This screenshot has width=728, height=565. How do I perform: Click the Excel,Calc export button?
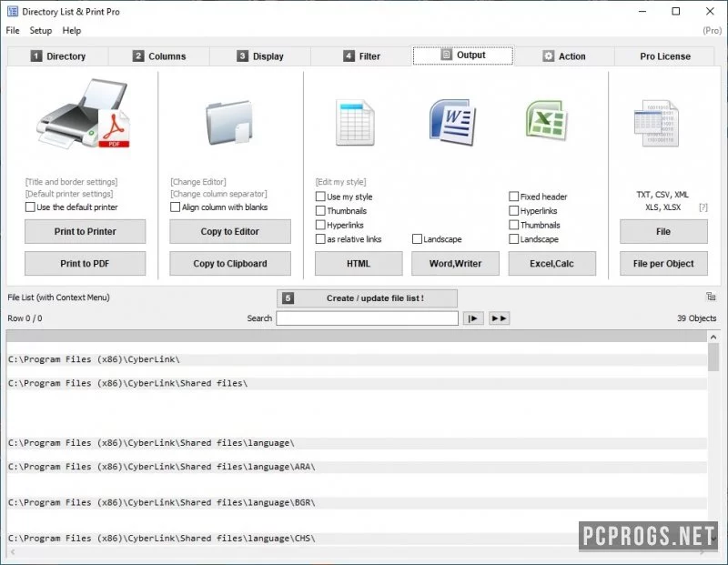pos(551,264)
